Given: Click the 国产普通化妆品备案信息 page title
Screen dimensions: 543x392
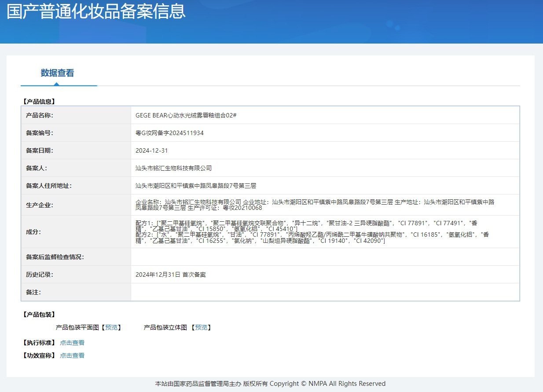Looking at the screenshot, I should pos(96,11).
